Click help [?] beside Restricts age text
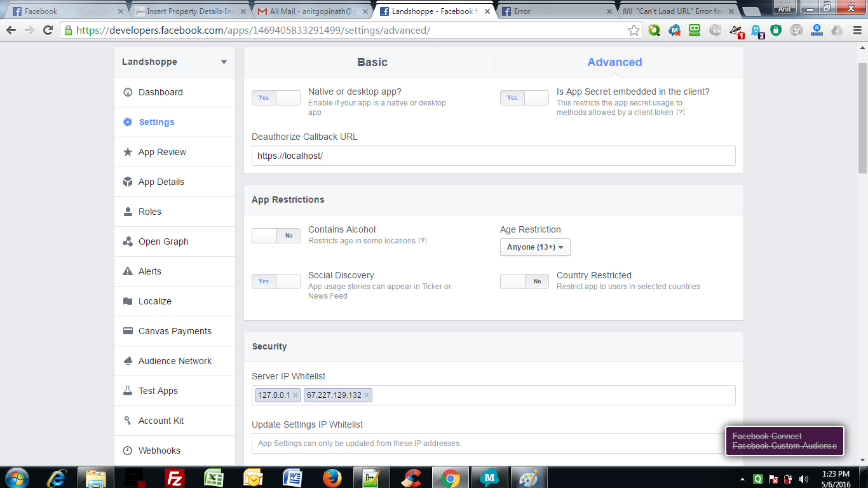 click(422, 241)
